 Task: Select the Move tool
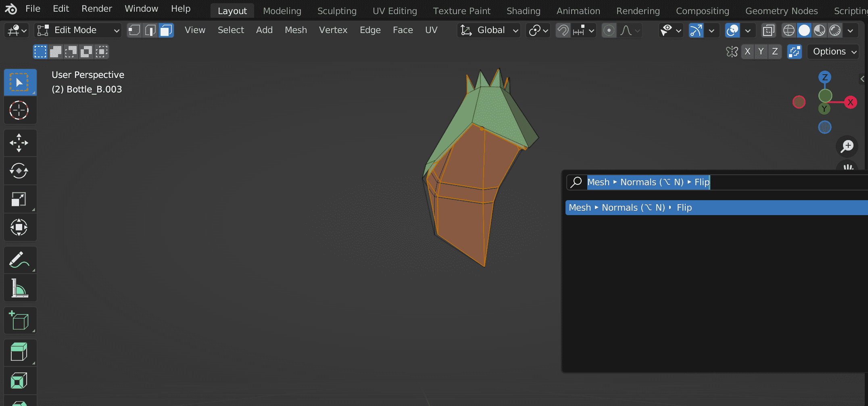20,142
